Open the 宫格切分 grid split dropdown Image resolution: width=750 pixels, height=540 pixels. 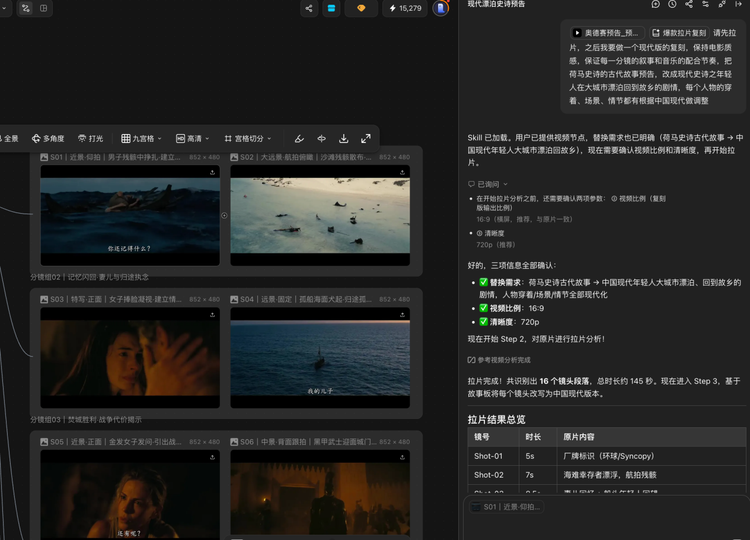pyautogui.click(x=248, y=139)
